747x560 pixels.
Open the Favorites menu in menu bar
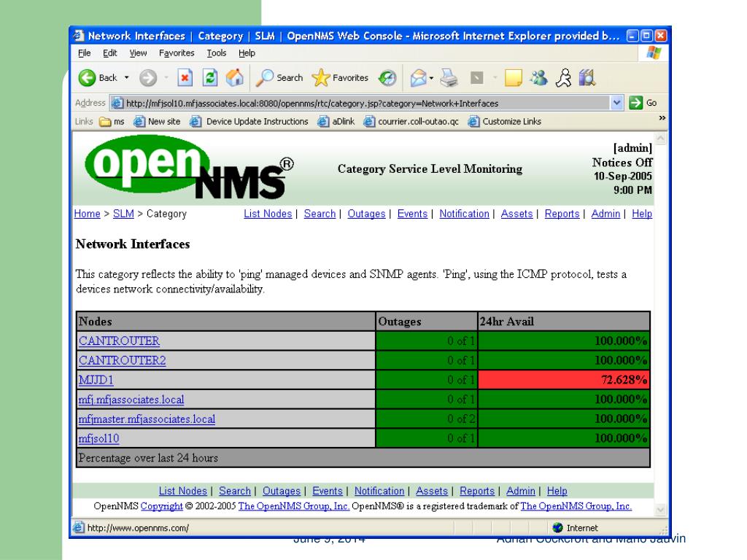(177, 52)
